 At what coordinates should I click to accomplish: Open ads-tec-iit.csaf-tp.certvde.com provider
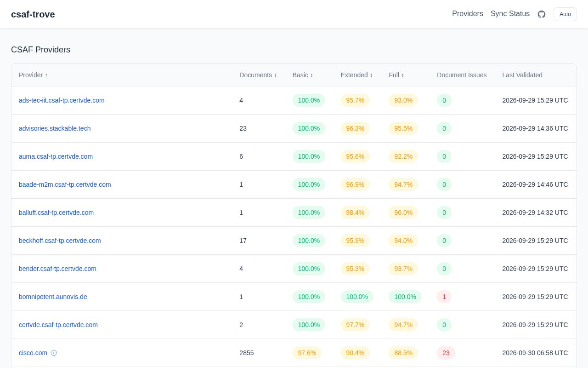pyautogui.click(x=62, y=100)
